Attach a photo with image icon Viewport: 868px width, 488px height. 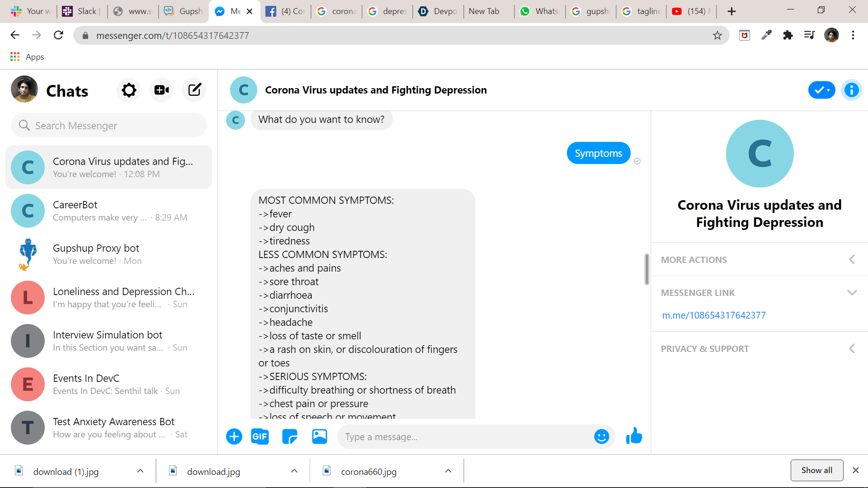pyautogui.click(x=319, y=436)
